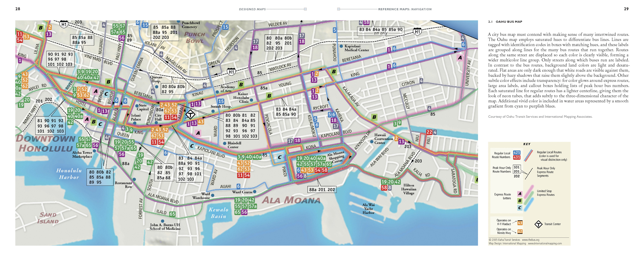Screen dimensions: 644x261
Task: Click the MATLOCK AV street label
Action: [280, 67]
